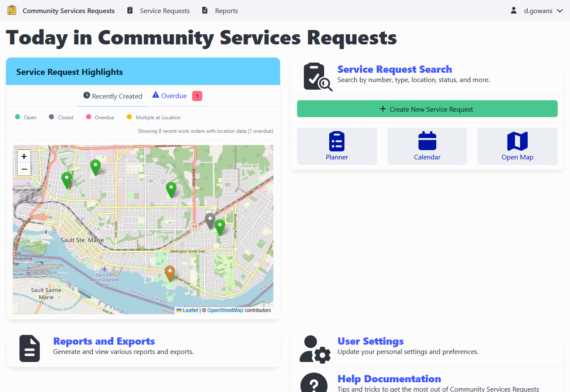Click 'Update your personal settings' text

point(408,352)
